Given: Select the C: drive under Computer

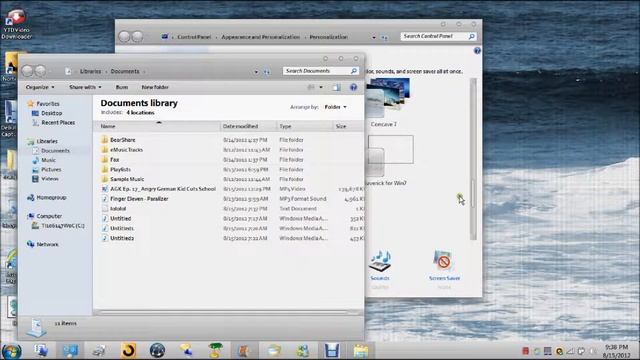Looking at the screenshot, I should click(x=58, y=225).
